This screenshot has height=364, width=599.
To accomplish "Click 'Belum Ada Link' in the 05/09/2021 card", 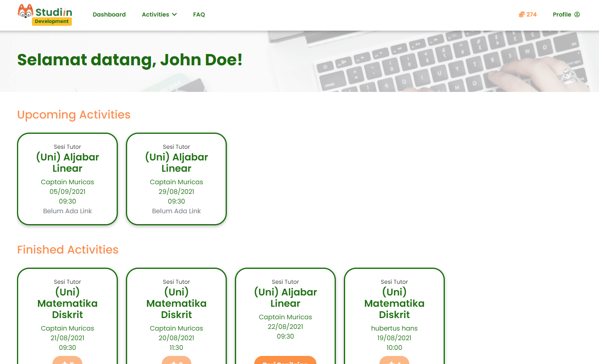I will click(67, 211).
